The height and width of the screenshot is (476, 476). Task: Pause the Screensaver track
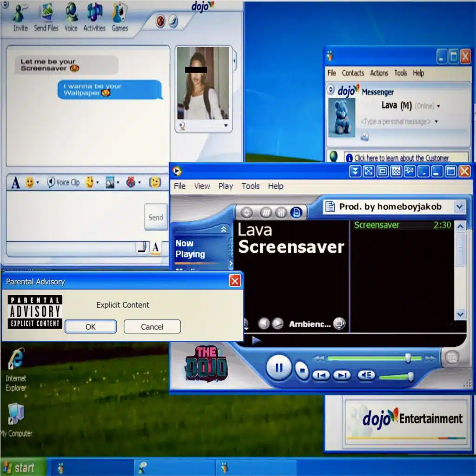click(279, 368)
